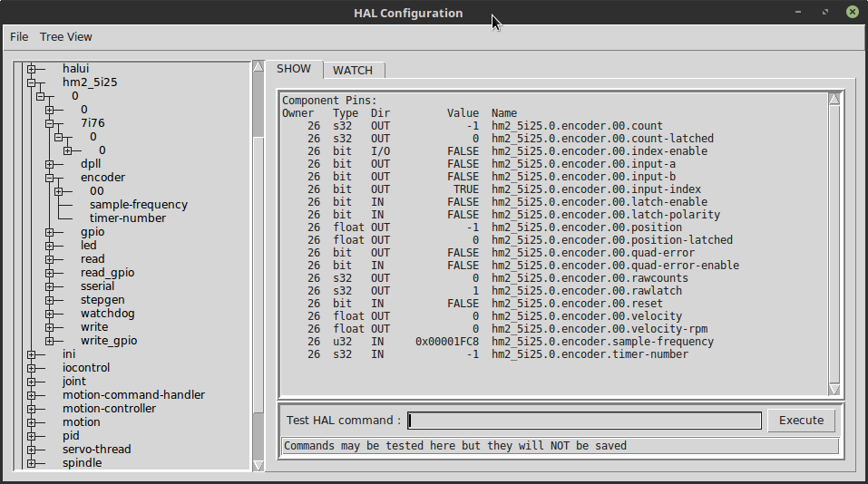Click the 0x00001FC8 value
The height and width of the screenshot is (484, 868).
point(447,342)
